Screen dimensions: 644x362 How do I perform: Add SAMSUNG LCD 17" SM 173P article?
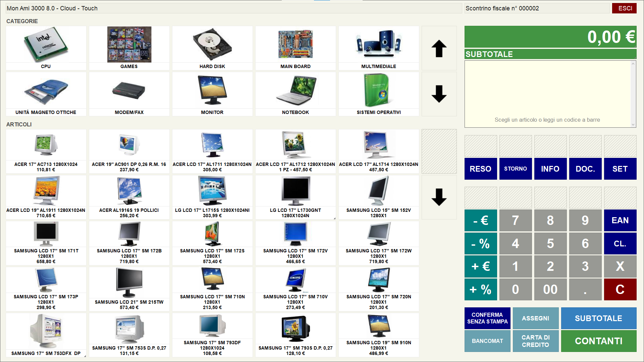point(46,289)
